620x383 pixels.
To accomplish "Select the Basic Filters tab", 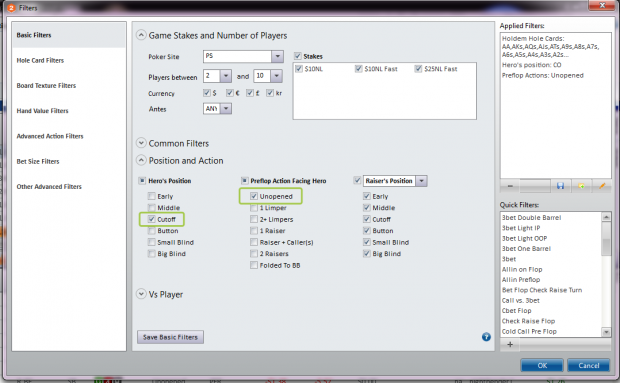I will (69, 35).
